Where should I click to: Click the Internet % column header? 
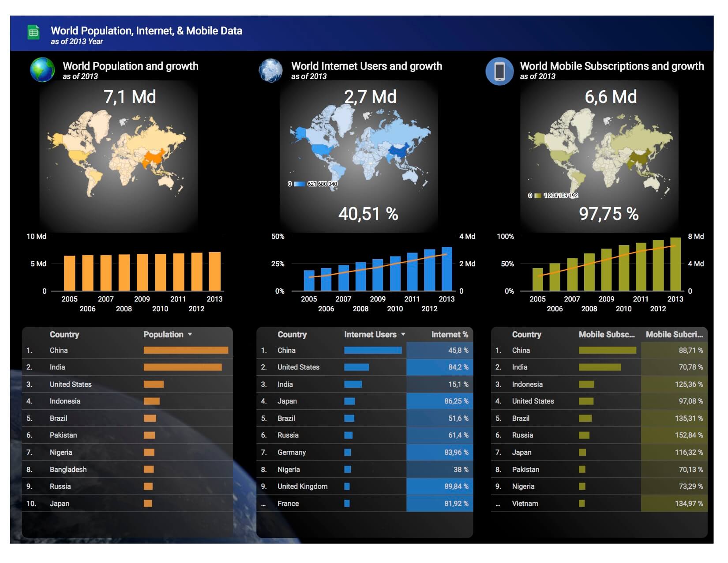point(450,335)
